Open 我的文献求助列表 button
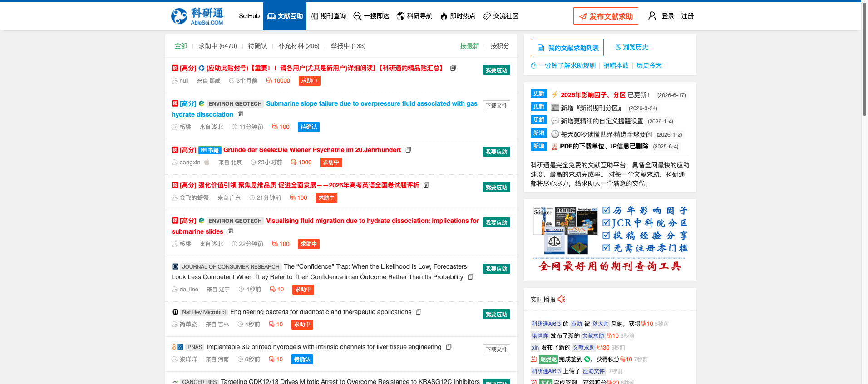 [567, 48]
